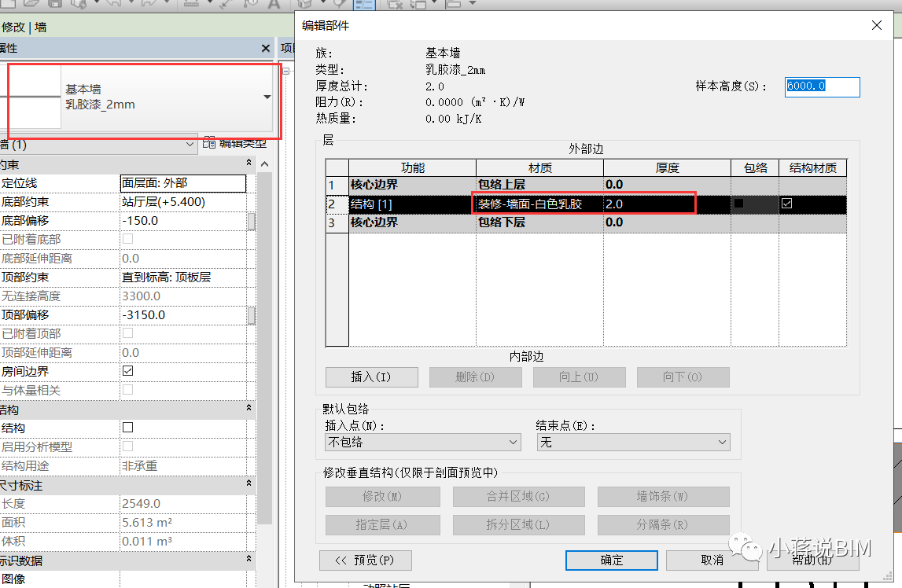Screen dimensions: 902x588
Task: Click the properties panel vertical scrollbar
Action: [x=264, y=347]
